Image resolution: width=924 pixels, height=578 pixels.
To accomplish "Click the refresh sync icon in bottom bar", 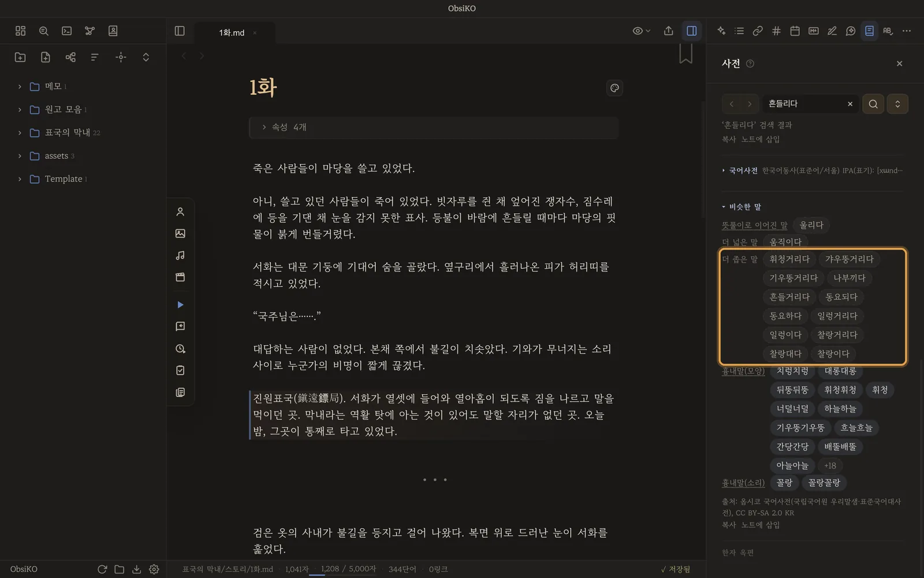I will click(102, 569).
